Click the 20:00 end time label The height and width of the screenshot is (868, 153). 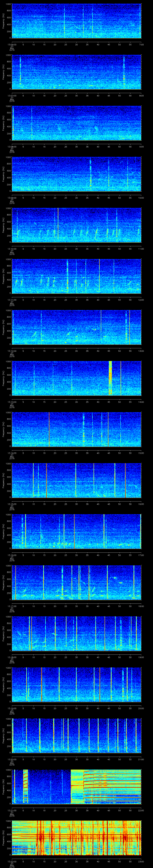coord(141,708)
